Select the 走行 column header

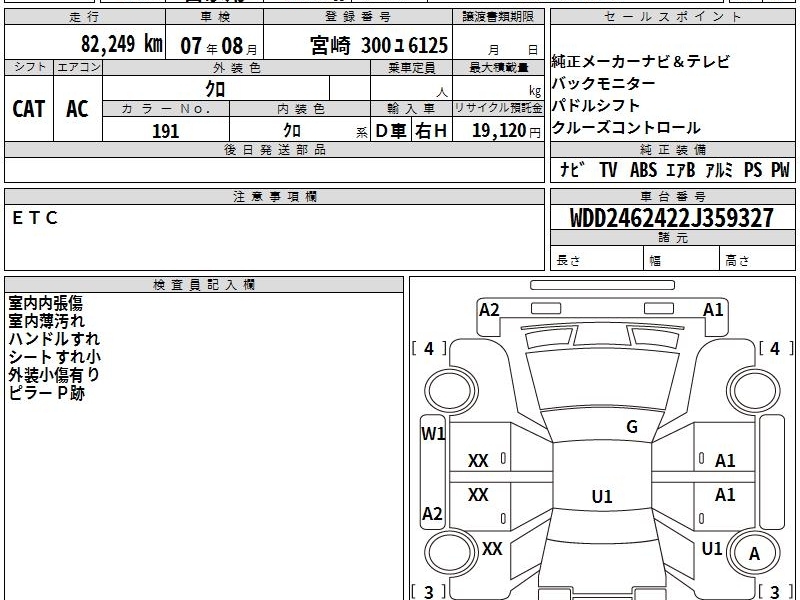85,17
